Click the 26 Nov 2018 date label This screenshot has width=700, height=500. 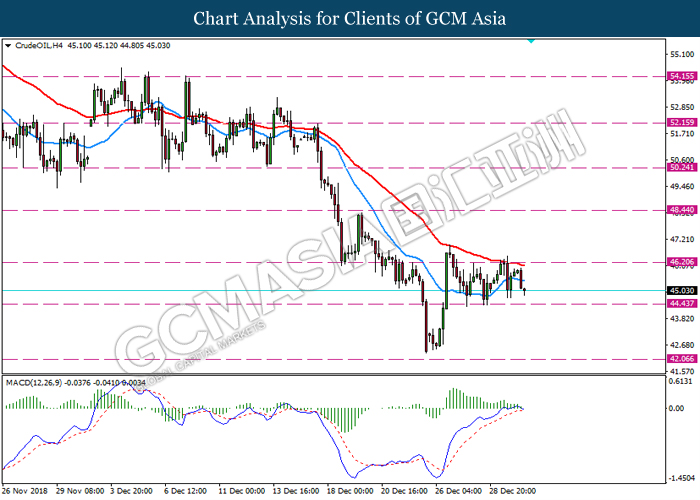pyautogui.click(x=25, y=491)
